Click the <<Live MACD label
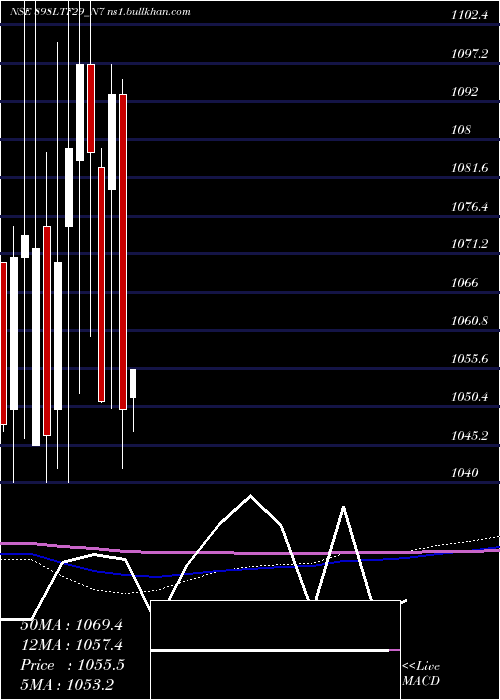 tap(421, 674)
